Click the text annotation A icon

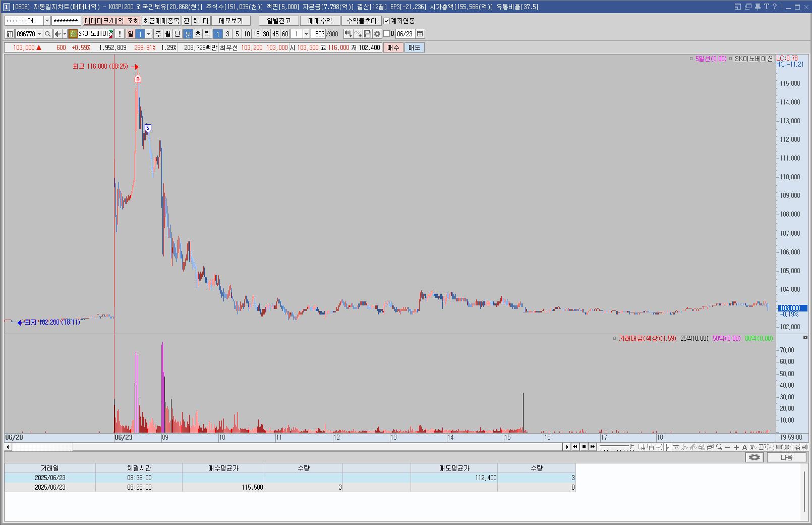tap(744, 447)
